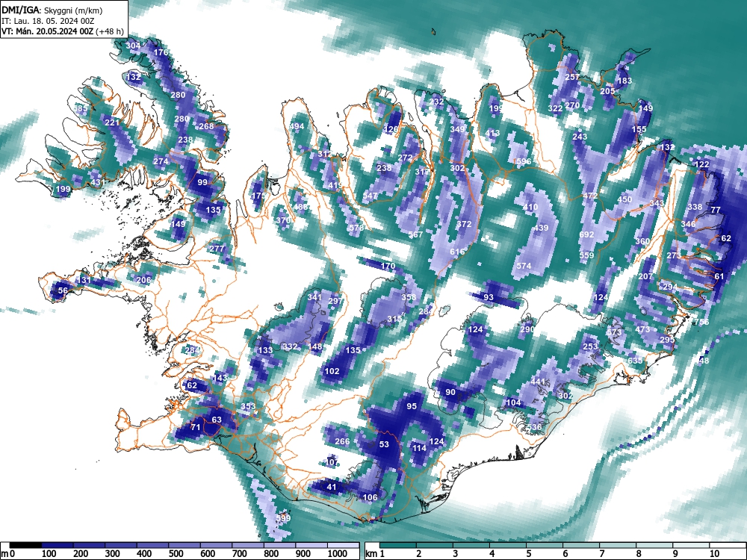The width and height of the screenshot is (747, 560).
Task: Click the visibility value 126 on the map
Action: (x=391, y=129)
